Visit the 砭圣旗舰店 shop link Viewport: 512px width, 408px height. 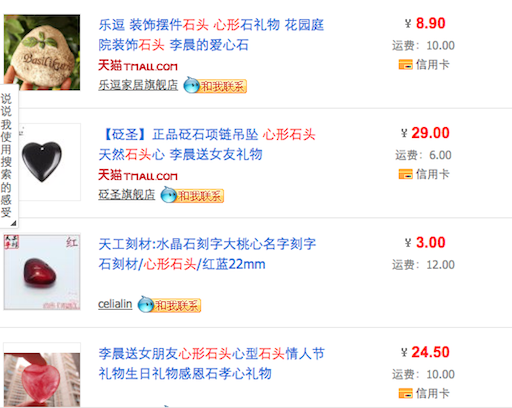(x=127, y=195)
